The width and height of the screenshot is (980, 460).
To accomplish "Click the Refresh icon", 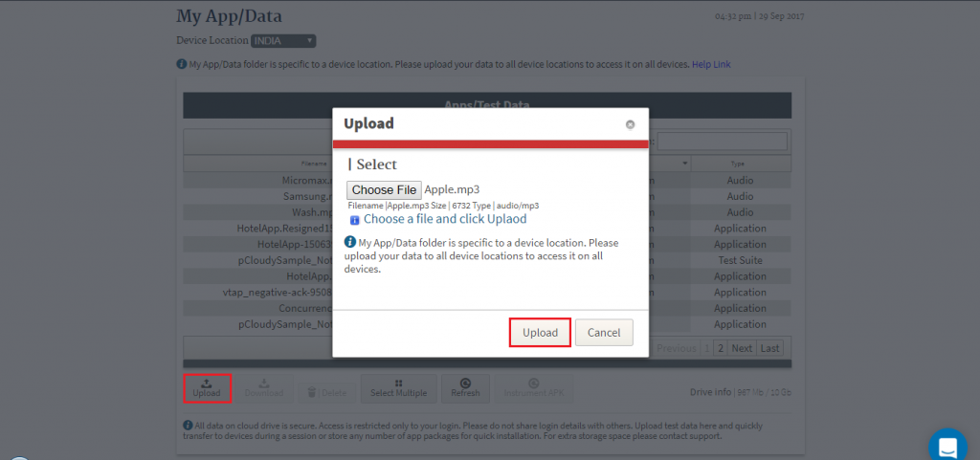I will click(465, 383).
